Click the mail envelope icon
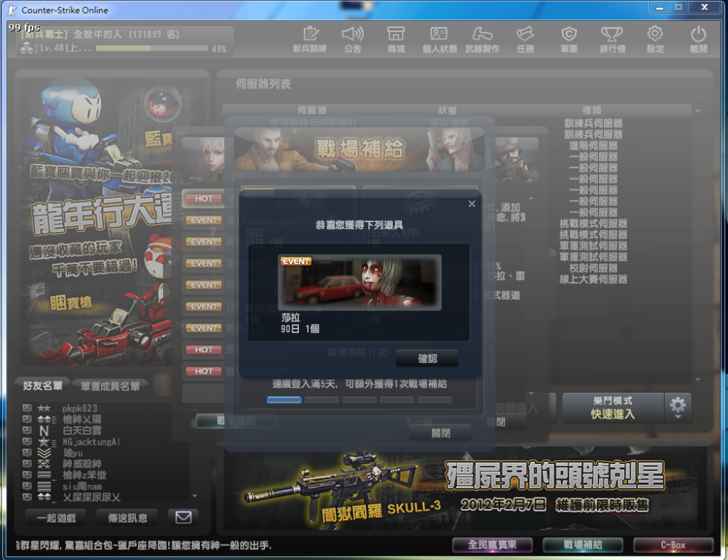 point(183,517)
